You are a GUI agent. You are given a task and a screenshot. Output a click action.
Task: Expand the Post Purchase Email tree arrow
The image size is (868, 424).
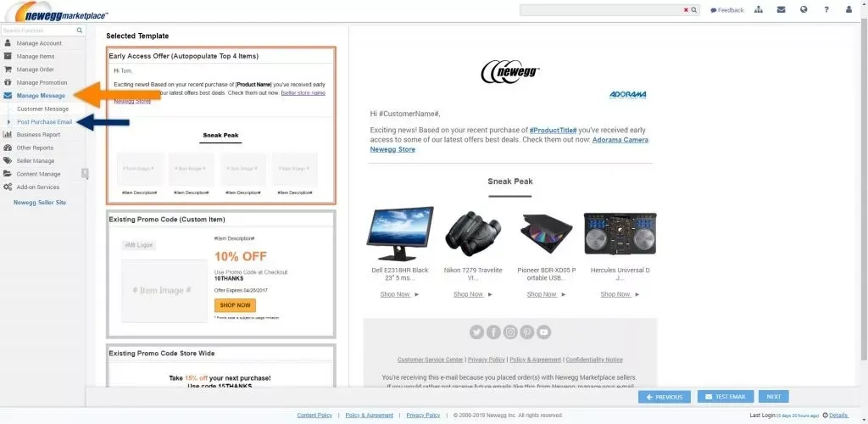pos(8,122)
